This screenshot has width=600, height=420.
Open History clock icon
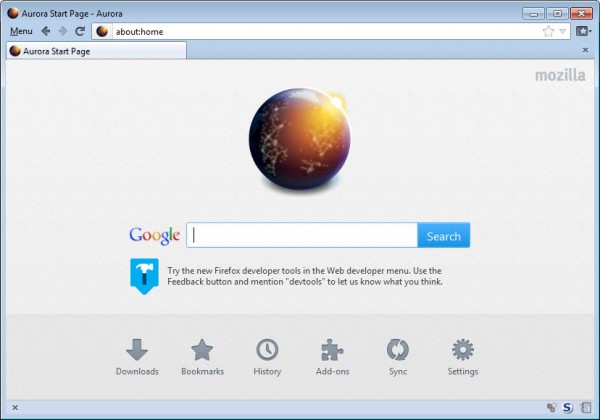pyautogui.click(x=267, y=349)
